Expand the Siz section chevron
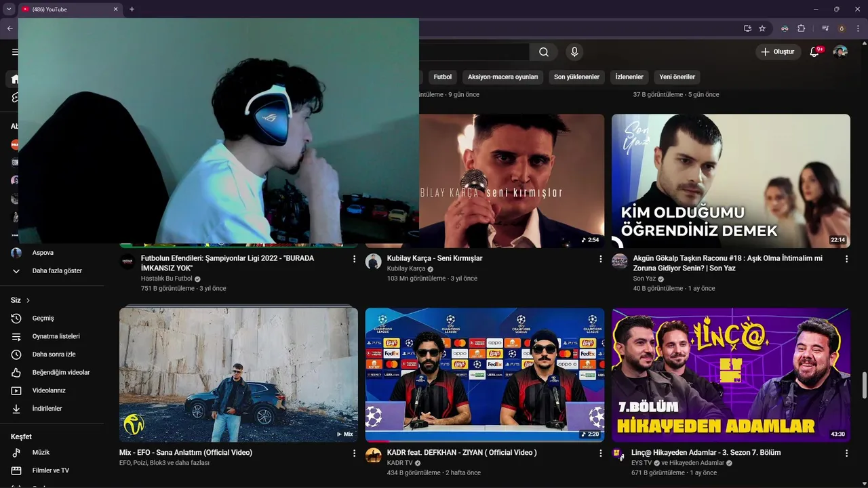Screen dimensions: 868x488 (28, 300)
